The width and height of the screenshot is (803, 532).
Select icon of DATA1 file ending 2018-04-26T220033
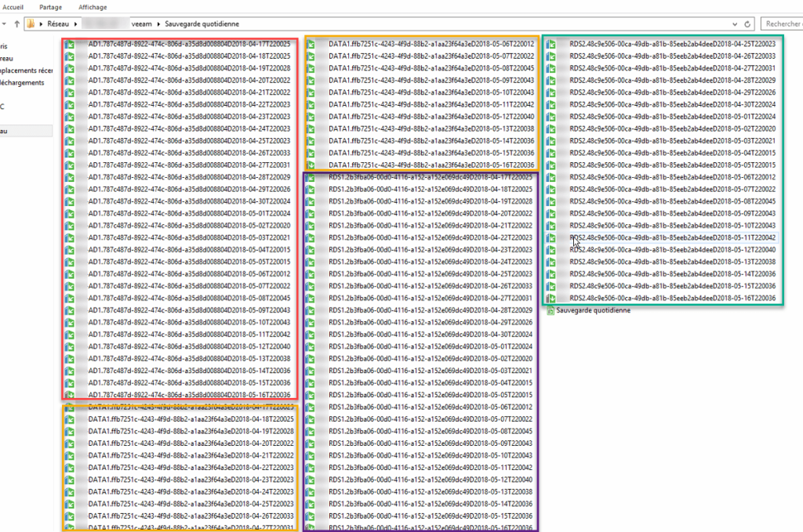pyautogui.click(x=70, y=516)
